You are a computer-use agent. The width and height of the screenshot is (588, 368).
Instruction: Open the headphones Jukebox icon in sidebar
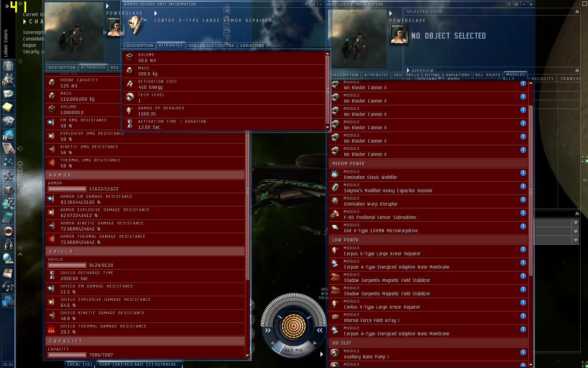[x=8, y=286]
